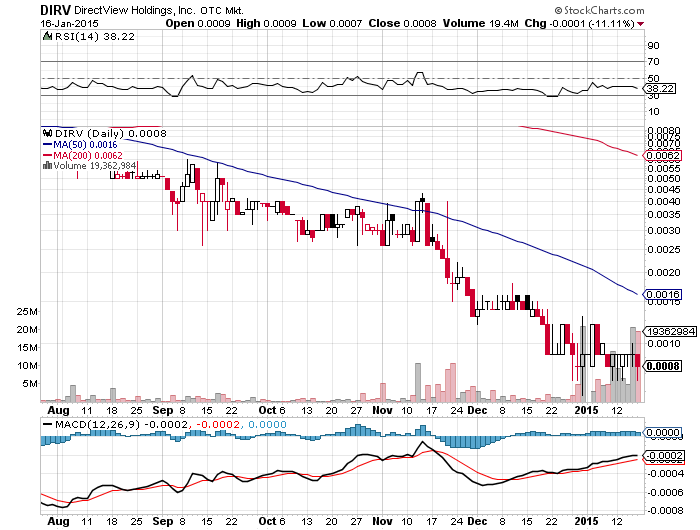Image resolution: width=700 pixels, height=530 pixels.
Task: Click the 0.0016 MA50 price tag
Action: click(663, 294)
